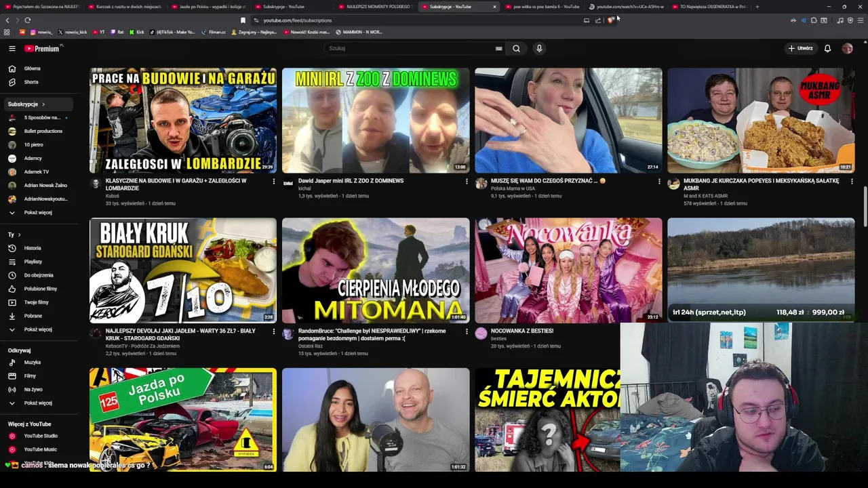Play the MUKBANG ASMR thumbnail
This screenshot has width=868, height=488.
point(761,121)
